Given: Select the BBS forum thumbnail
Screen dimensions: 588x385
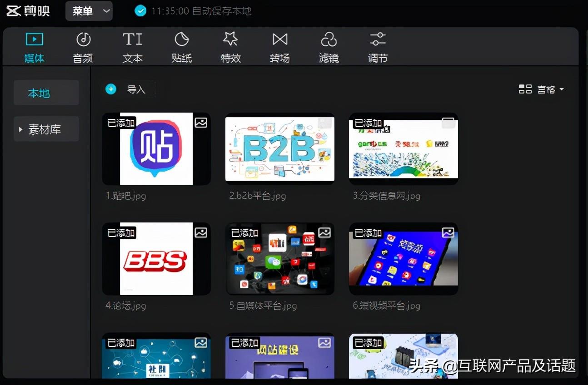Looking at the screenshot, I should click(x=156, y=259).
